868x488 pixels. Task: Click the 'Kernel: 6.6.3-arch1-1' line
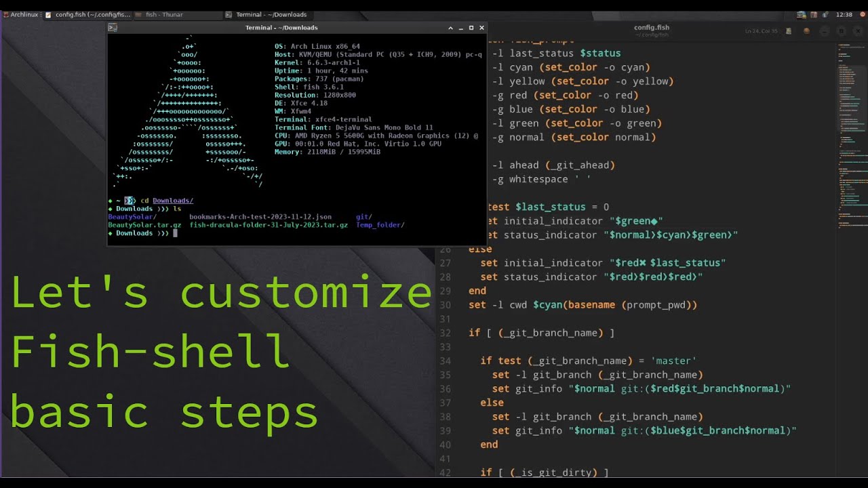coord(317,62)
